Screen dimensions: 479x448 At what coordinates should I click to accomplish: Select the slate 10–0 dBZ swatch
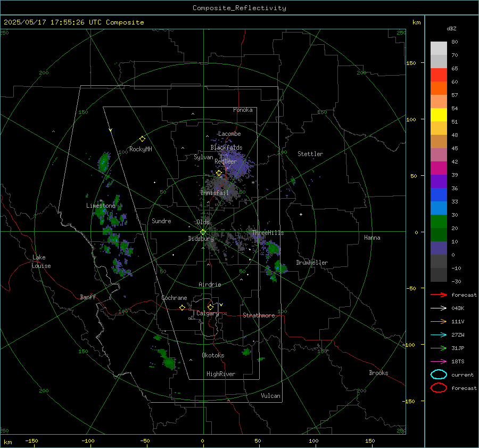tap(439, 248)
